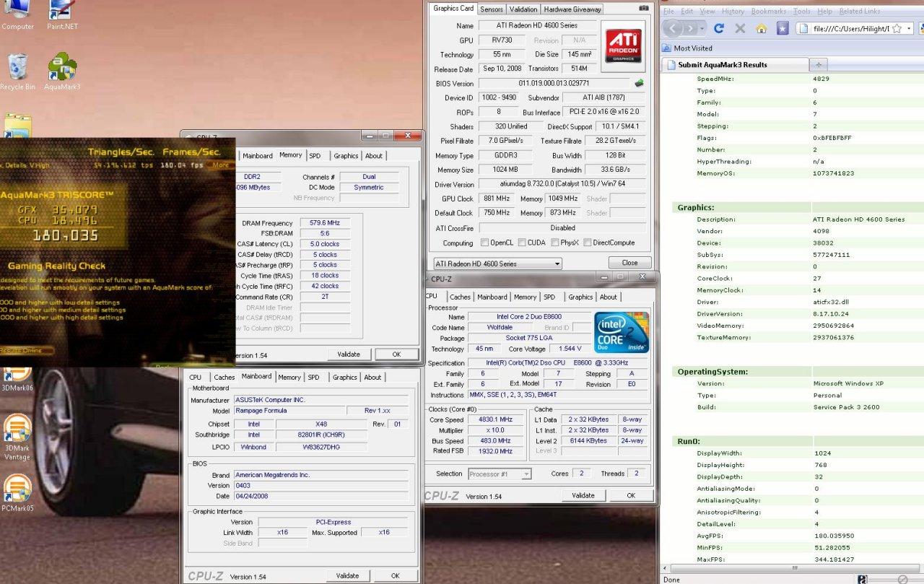Screen dimensions: 924x584
Task: Open the Recycle Bin
Action: pos(17,72)
